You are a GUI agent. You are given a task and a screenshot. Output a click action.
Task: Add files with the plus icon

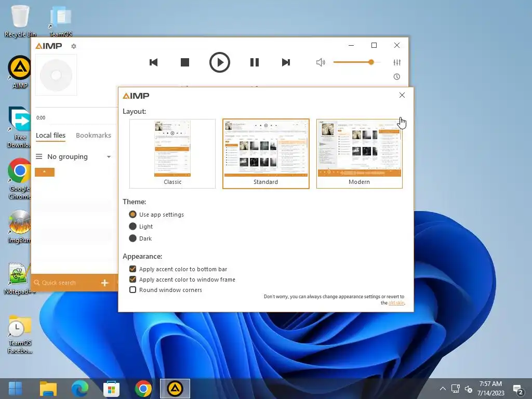point(105,283)
